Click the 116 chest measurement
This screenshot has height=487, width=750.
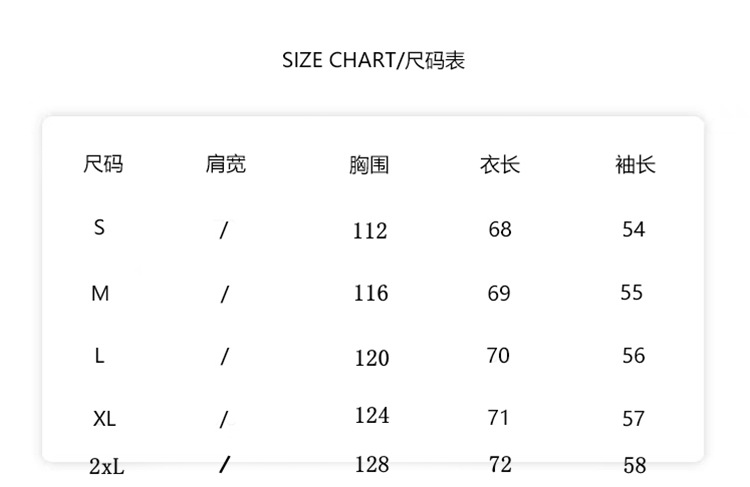click(x=371, y=294)
